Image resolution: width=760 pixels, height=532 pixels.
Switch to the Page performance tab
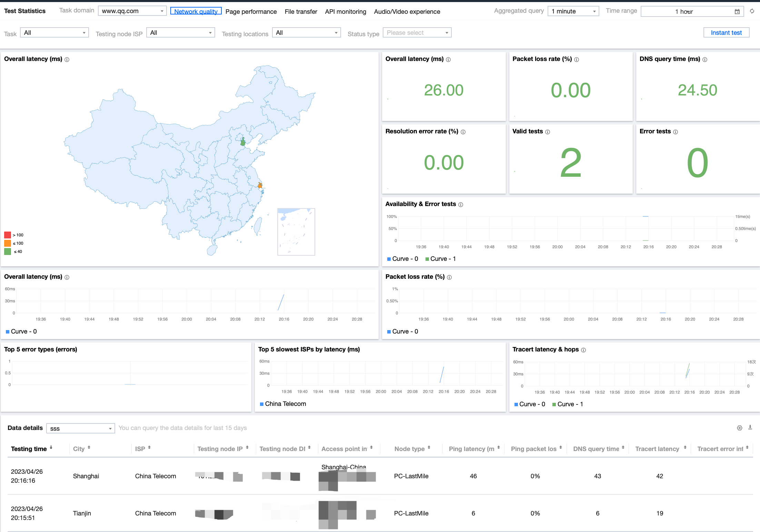(x=251, y=12)
